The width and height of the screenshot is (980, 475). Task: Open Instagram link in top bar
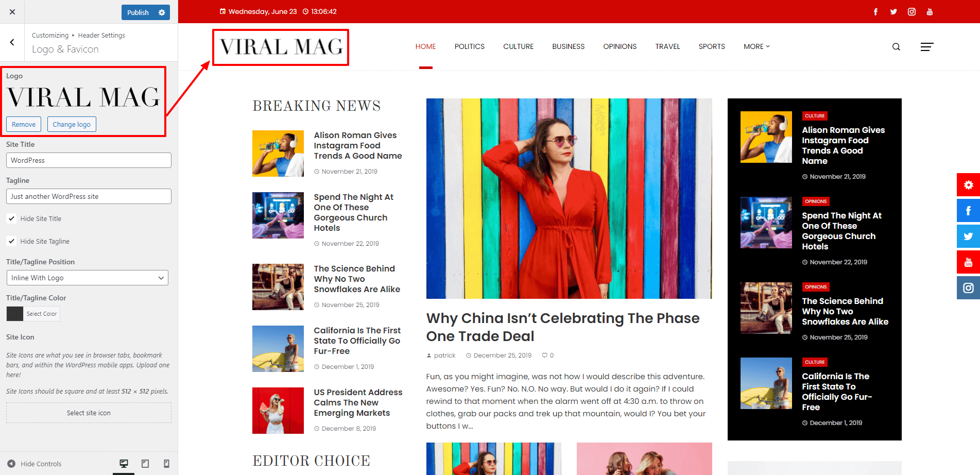[x=912, y=12]
